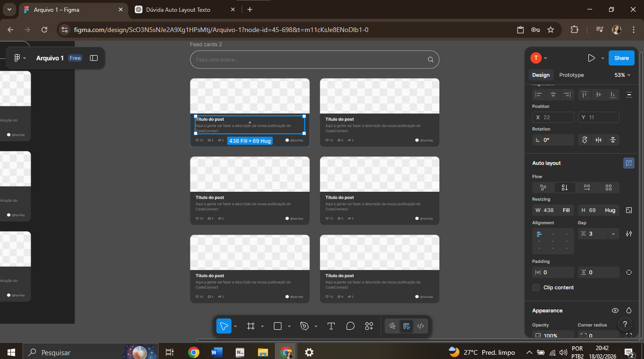644x359 pixels.
Task: Switch to the Prototype tab
Action: [x=571, y=75]
